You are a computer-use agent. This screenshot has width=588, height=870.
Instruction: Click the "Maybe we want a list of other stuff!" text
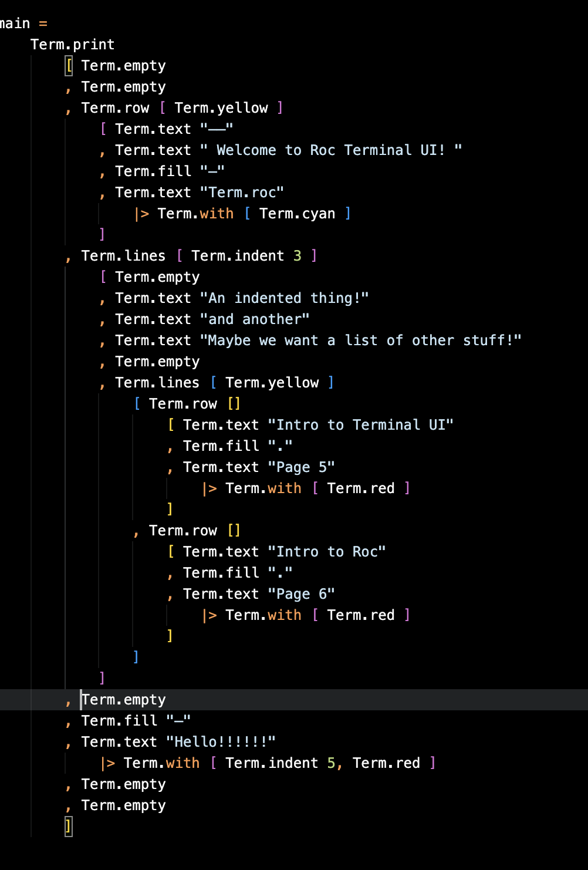(361, 340)
